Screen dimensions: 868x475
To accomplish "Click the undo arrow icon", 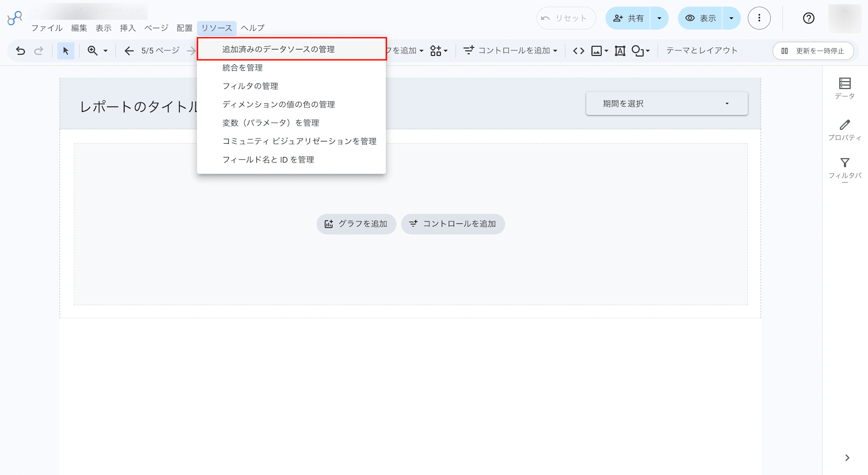I will [20, 51].
